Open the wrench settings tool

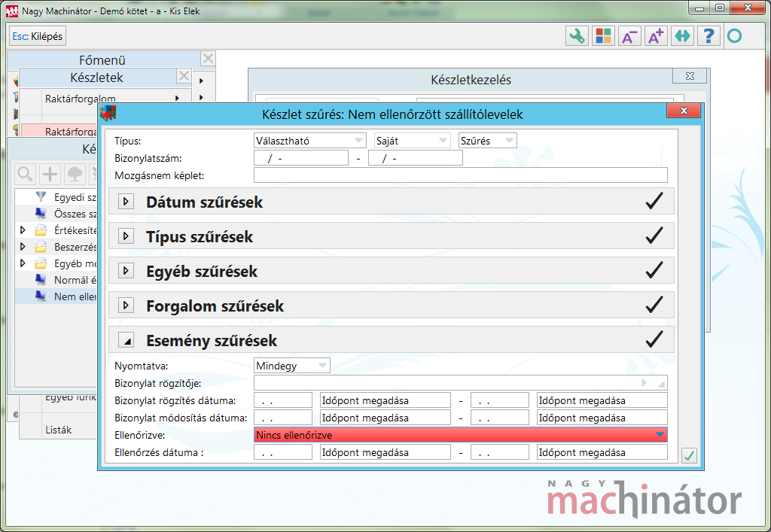click(576, 36)
